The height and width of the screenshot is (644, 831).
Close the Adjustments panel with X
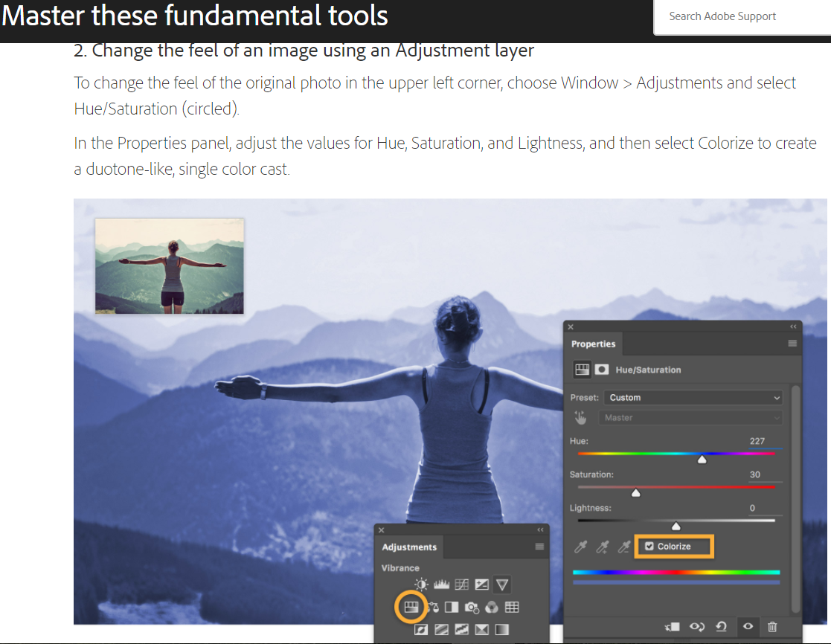click(381, 529)
